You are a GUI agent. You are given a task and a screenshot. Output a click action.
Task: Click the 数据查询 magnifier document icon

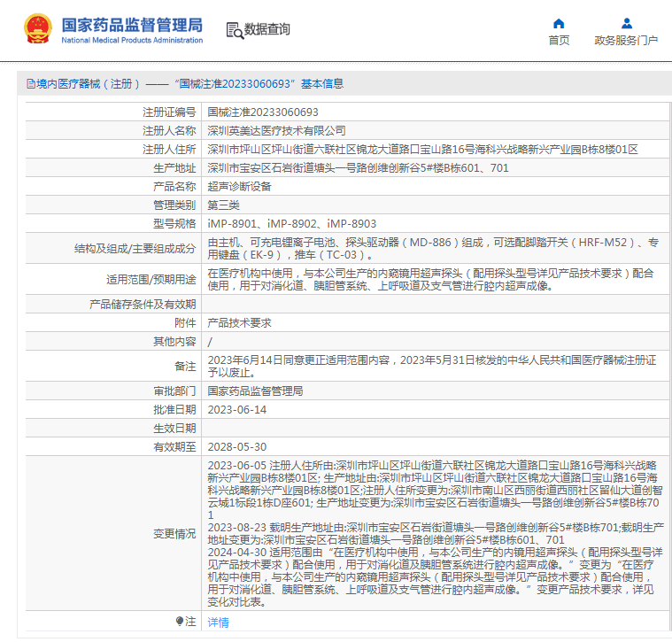(235, 30)
